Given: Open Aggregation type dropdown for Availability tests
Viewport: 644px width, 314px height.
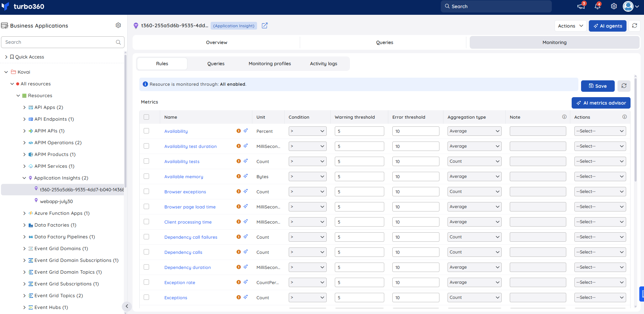Looking at the screenshot, I should tap(474, 161).
